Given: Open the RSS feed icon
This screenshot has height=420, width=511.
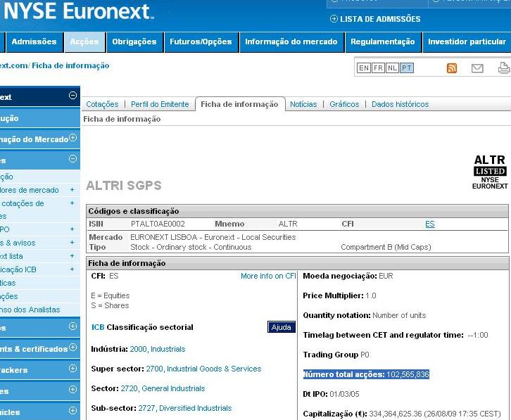Looking at the screenshot, I should pos(451,68).
